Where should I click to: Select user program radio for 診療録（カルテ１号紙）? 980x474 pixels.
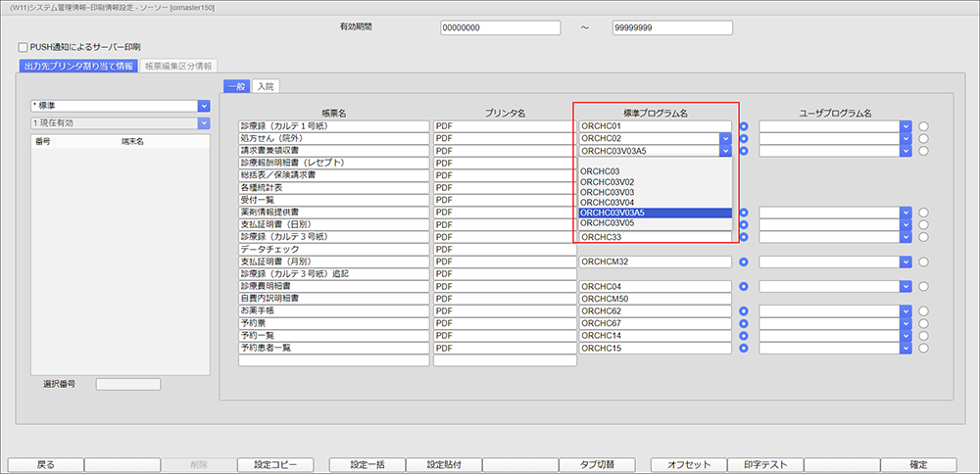(923, 126)
